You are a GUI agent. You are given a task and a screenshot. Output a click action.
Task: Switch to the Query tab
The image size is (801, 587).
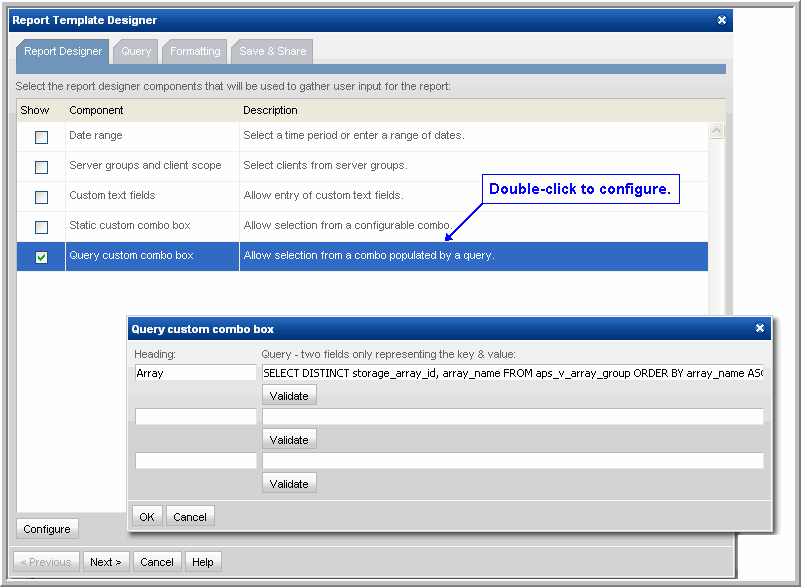[136, 51]
